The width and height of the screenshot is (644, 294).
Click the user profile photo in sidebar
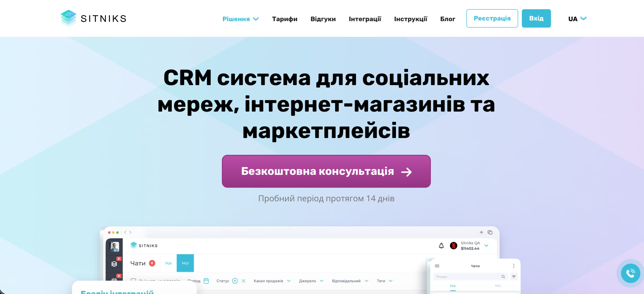pos(114,247)
